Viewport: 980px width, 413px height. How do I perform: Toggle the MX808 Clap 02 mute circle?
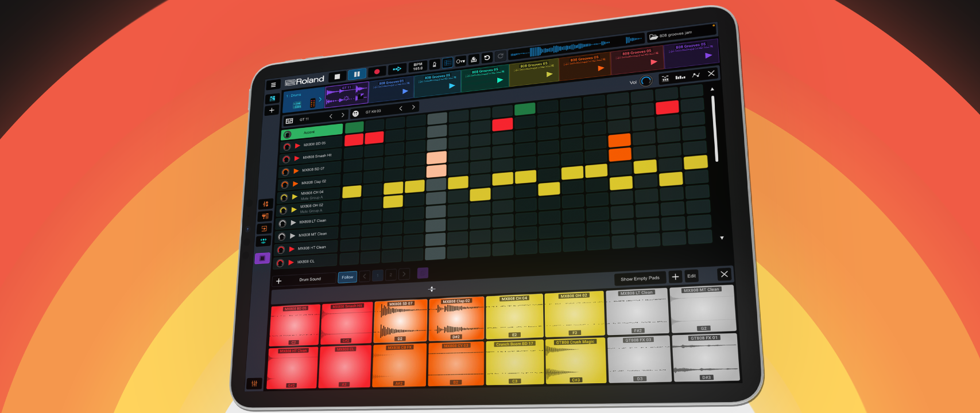pyautogui.click(x=284, y=185)
